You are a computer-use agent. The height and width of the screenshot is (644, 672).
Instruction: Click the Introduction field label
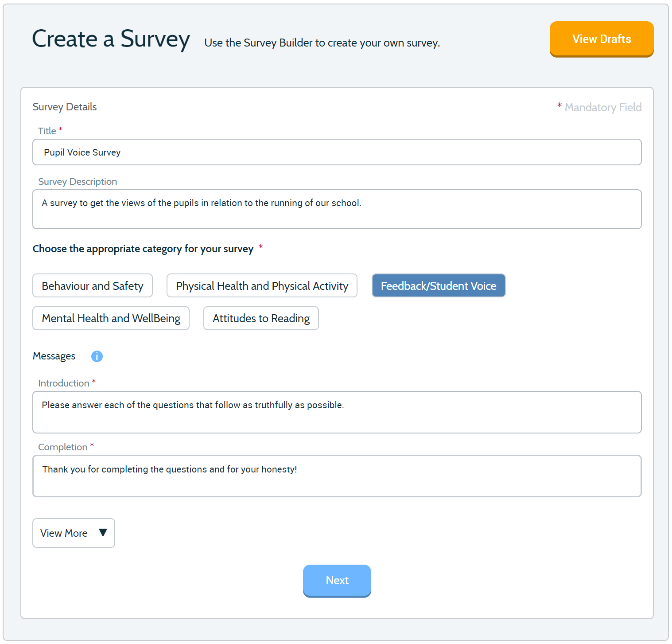[64, 383]
